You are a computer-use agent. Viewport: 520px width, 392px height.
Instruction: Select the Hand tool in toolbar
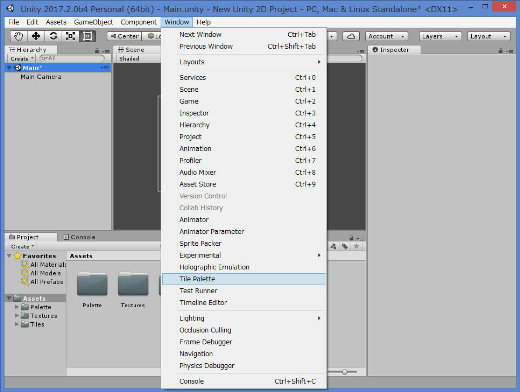[x=19, y=36]
